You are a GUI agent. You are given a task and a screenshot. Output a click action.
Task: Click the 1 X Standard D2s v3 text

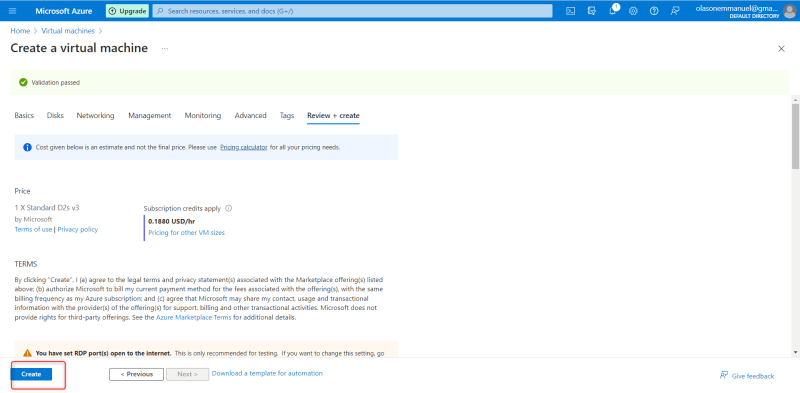[47, 208]
